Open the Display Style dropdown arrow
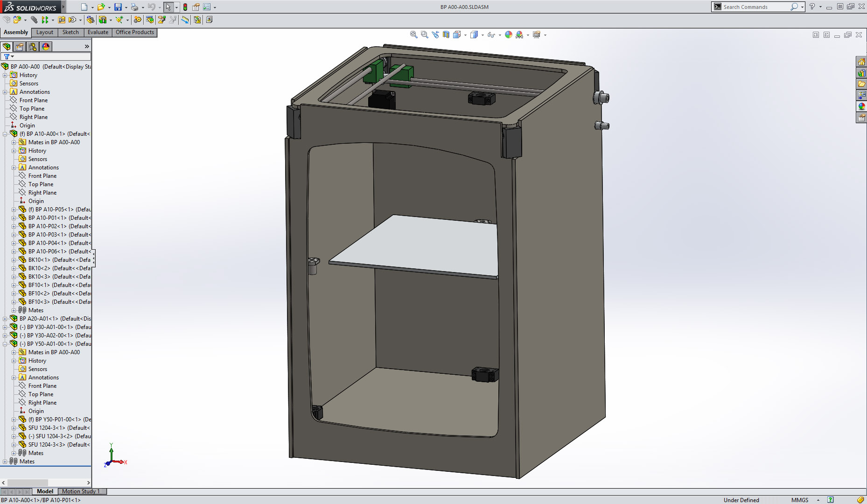The height and width of the screenshot is (504, 867). [482, 35]
